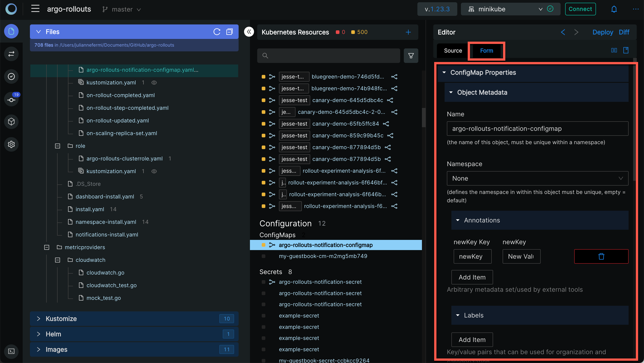Collapse the role folder

pyautogui.click(x=58, y=146)
